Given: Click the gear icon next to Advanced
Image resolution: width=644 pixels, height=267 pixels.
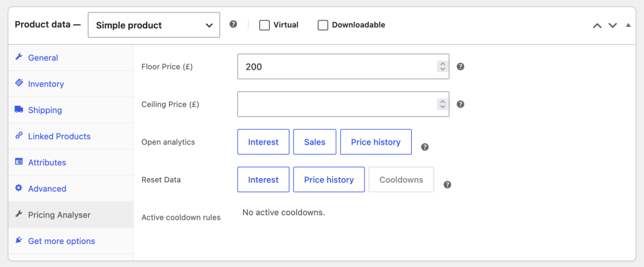Looking at the screenshot, I should point(18,187).
